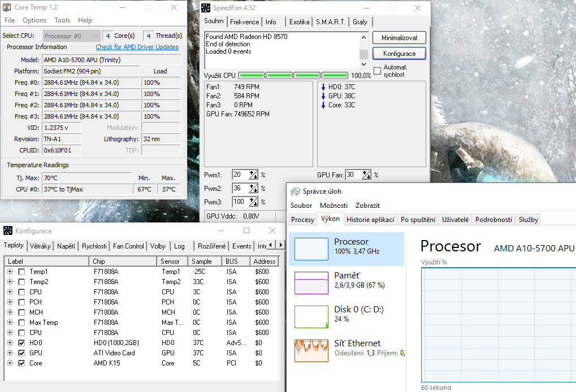The image size is (576, 392).
Task: Expand the Temp1 tree row
Action: coord(10,272)
